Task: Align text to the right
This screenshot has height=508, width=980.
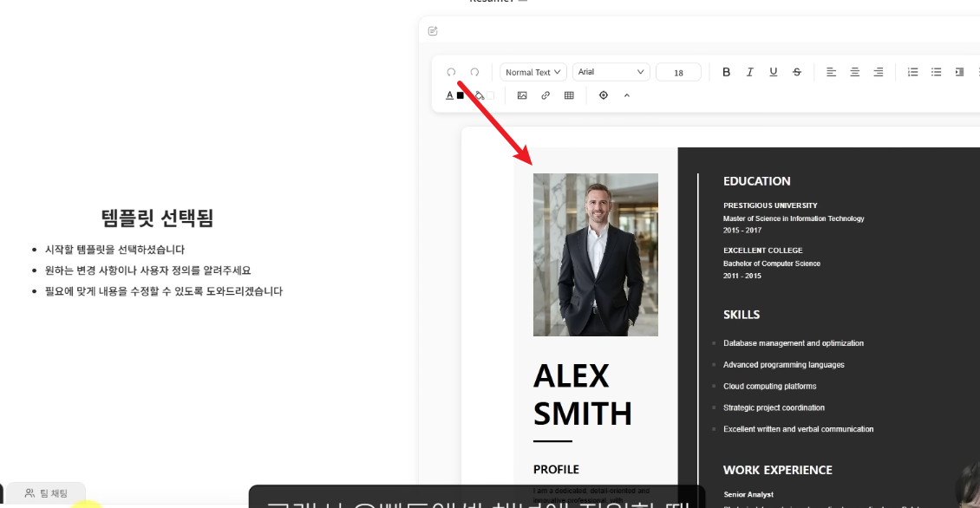Action: click(x=879, y=73)
